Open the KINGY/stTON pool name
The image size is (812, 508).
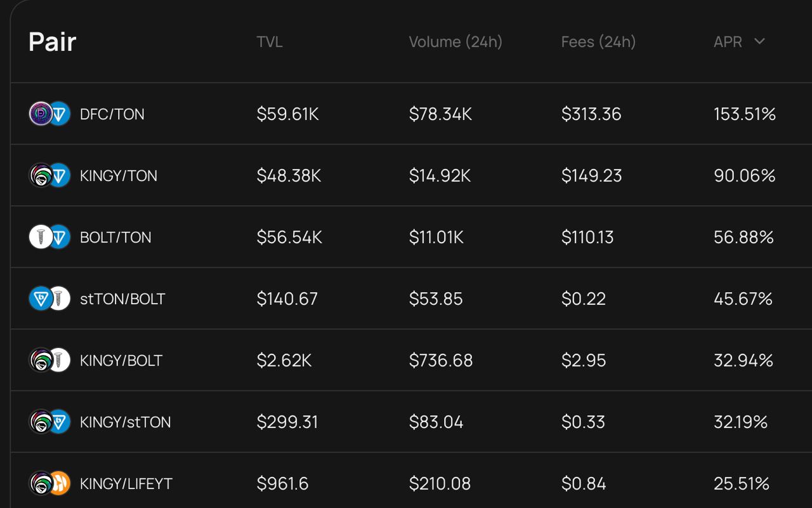click(x=125, y=422)
